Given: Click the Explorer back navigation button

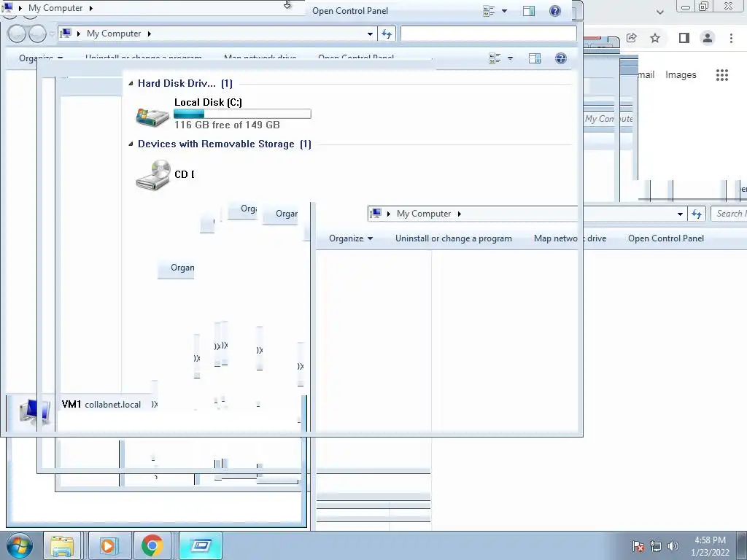Looking at the screenshot, I should [16, 34].
